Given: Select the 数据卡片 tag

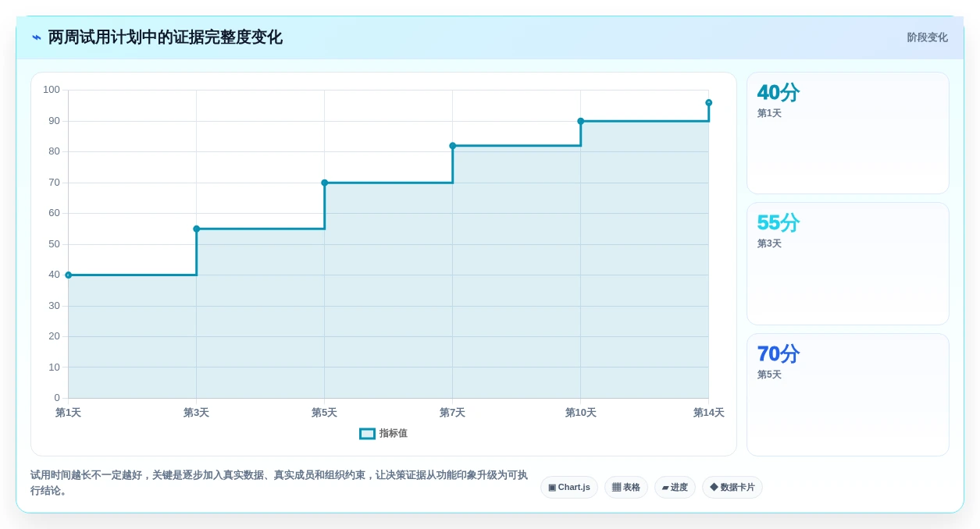Looking at the screenshot, I should point(732,488).
